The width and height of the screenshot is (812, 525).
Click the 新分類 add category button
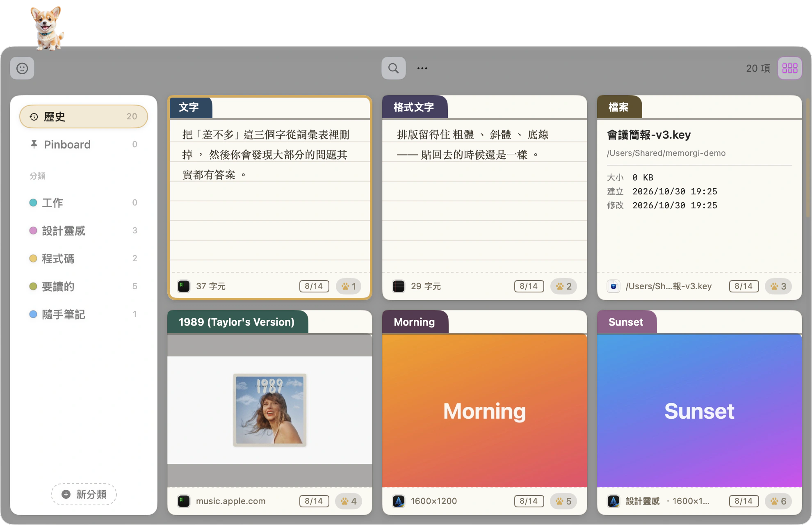coord(84,494)
